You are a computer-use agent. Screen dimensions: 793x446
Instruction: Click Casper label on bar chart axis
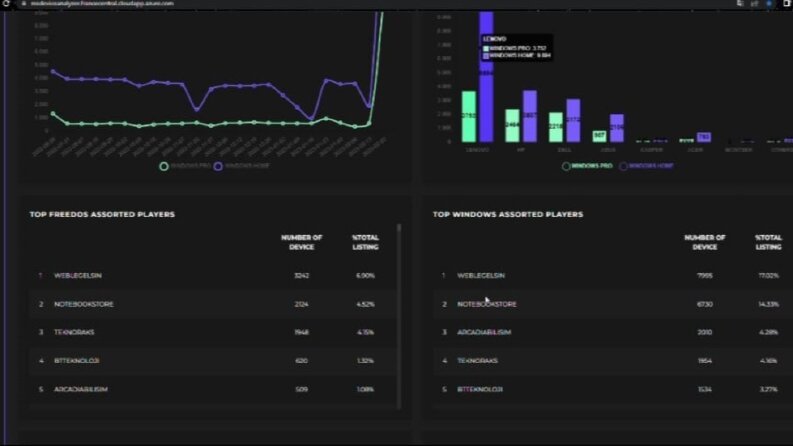(x=651, y=150)
